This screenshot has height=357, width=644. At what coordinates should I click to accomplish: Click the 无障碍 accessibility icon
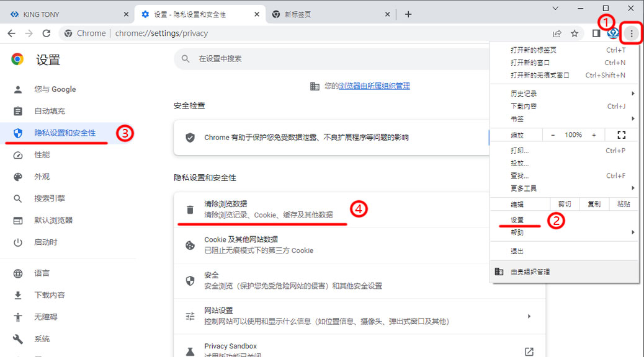[17, 317]
